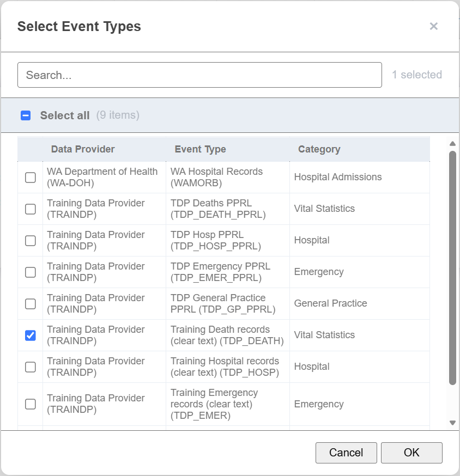Click the TDP General Practice PPRL (TDP_GP_PPRL) cell
Screen dimensions: 460x476
coord(228,303)
